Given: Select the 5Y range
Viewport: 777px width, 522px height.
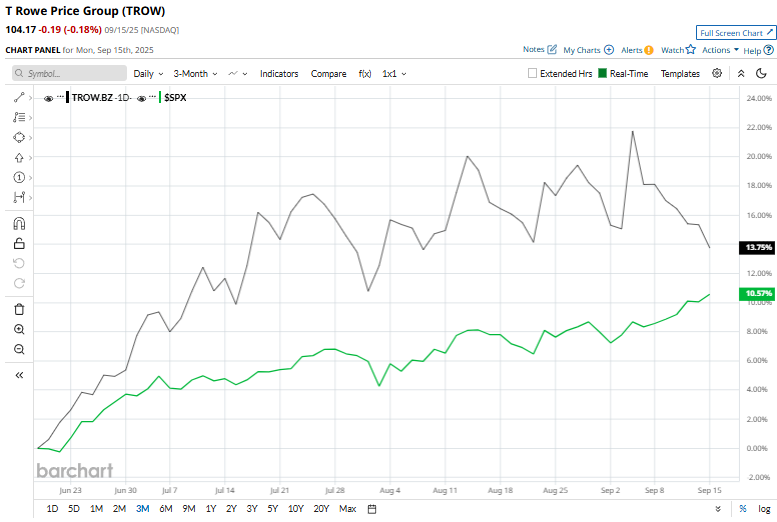Looking at the screenshot, I should pyautogui.click(x=273, y=509).
